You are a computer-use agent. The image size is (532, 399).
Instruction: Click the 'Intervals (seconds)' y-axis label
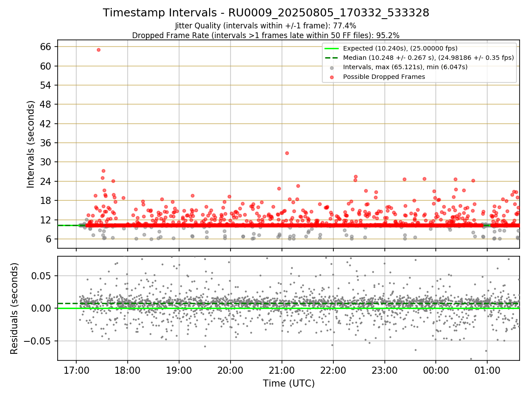[x=31, y=144]
